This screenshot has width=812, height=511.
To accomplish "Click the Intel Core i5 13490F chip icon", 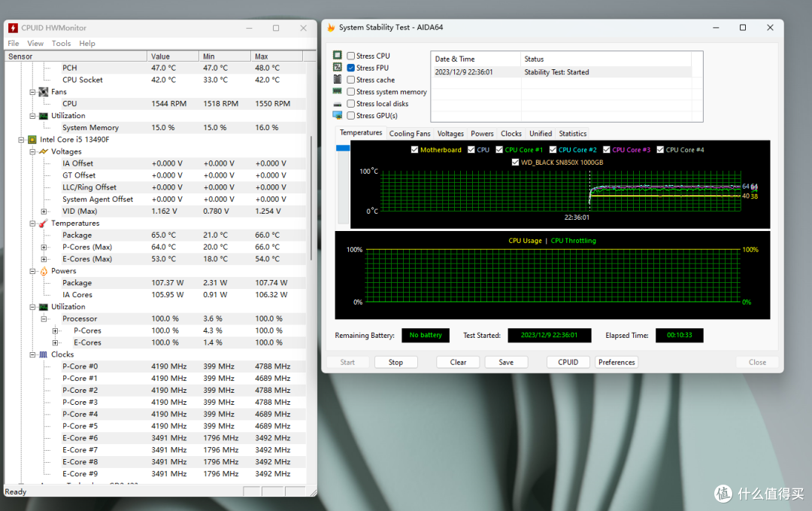I will [x=32, y=139].
